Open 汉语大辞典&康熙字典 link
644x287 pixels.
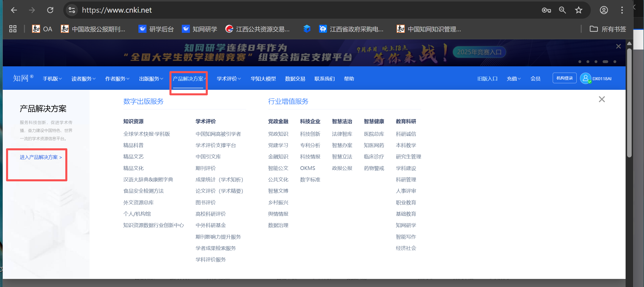coord(148,180)
